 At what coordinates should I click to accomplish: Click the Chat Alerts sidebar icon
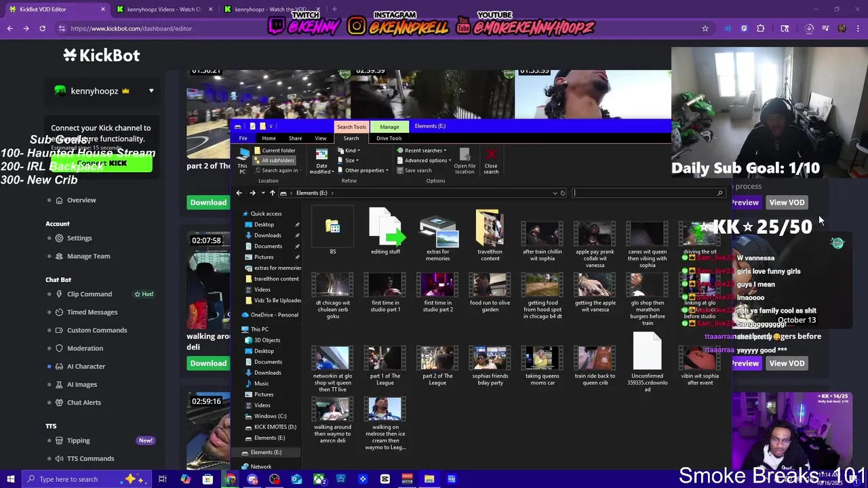[59, 403]
